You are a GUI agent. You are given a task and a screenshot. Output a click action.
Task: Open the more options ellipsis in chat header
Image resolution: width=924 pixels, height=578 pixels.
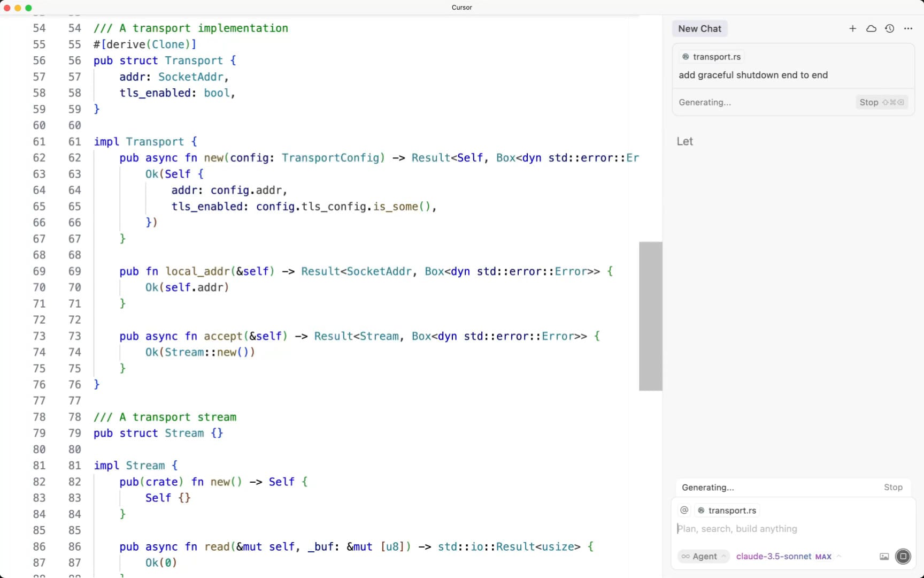[908, 28]
